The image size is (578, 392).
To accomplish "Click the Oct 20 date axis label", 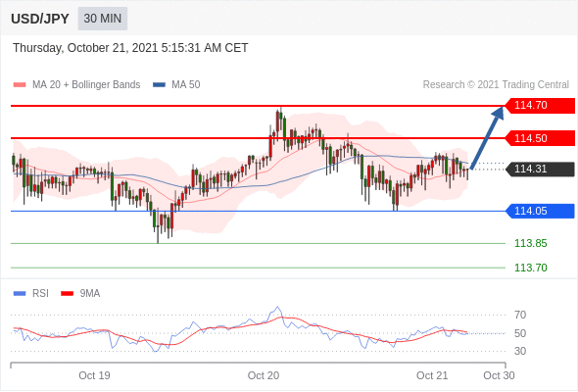I will click(x=264, y=375).
